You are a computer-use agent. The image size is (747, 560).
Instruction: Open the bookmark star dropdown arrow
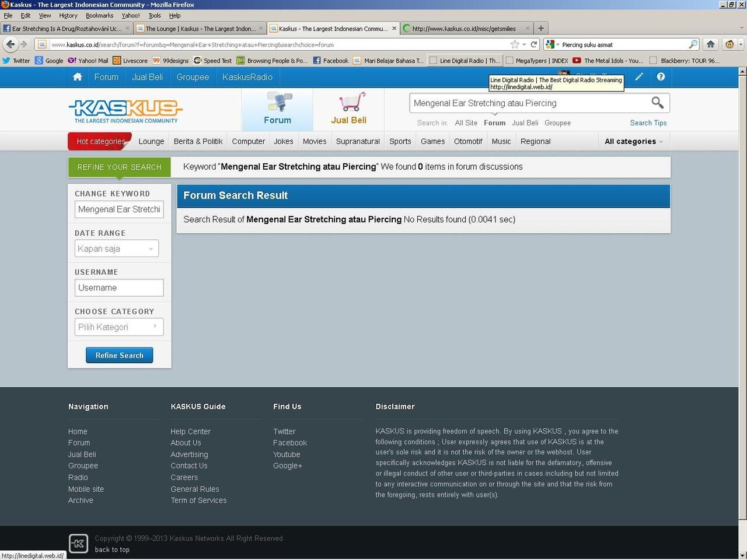524,44
